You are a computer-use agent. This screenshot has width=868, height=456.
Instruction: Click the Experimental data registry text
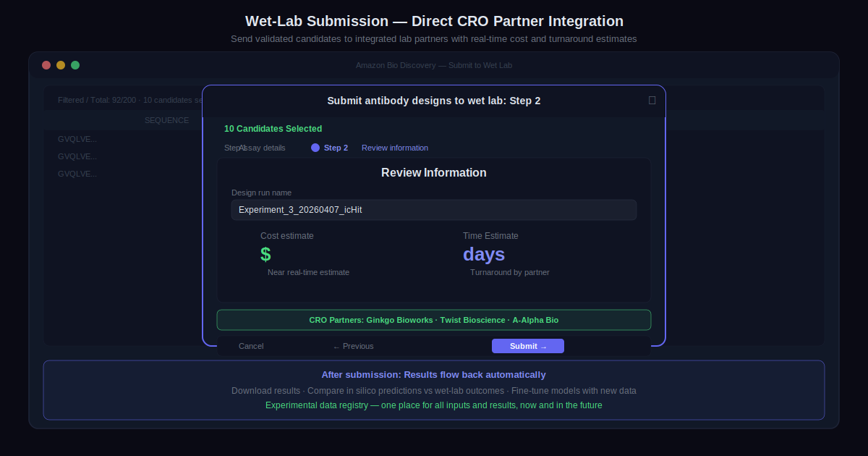(434, 405)
